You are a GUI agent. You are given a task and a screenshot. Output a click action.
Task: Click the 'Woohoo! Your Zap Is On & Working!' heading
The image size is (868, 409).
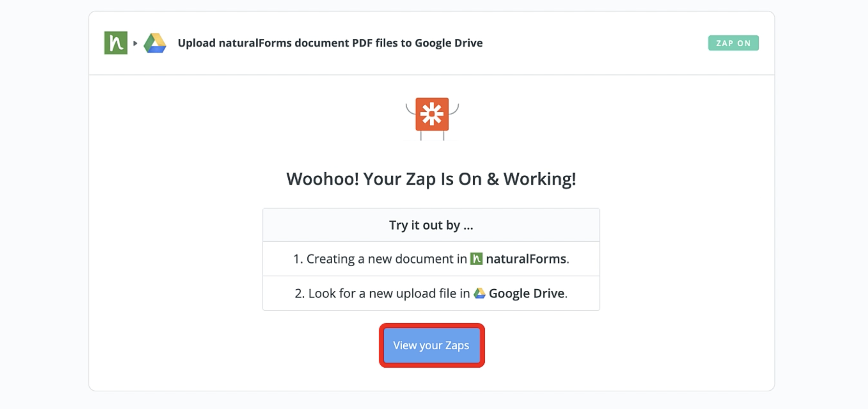tap(431, 179)
